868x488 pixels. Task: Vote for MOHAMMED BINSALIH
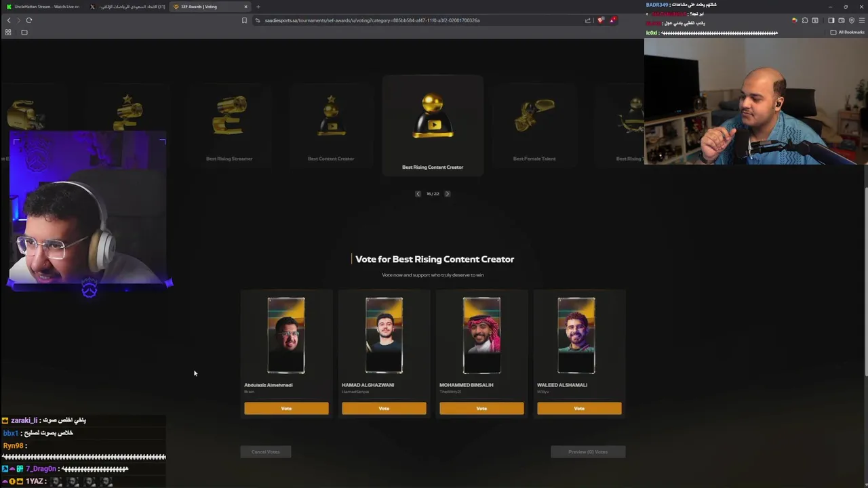[481, 408]
